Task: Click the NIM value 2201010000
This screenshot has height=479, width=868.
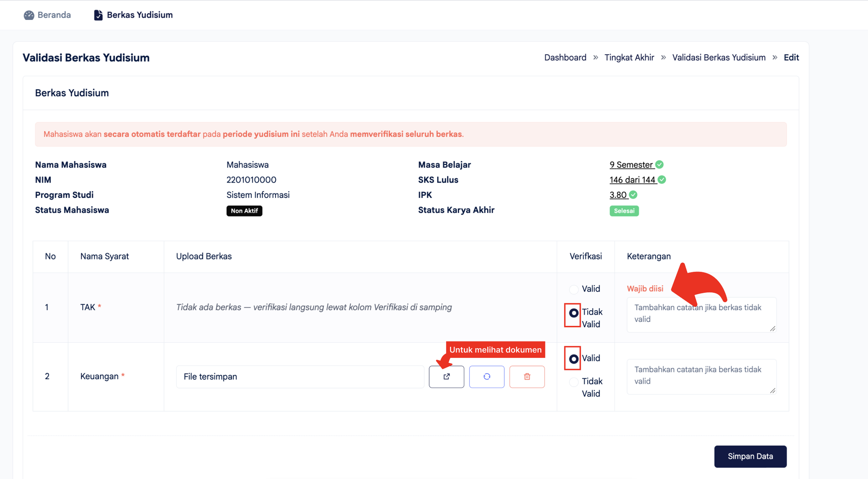Action: (251, 180)
